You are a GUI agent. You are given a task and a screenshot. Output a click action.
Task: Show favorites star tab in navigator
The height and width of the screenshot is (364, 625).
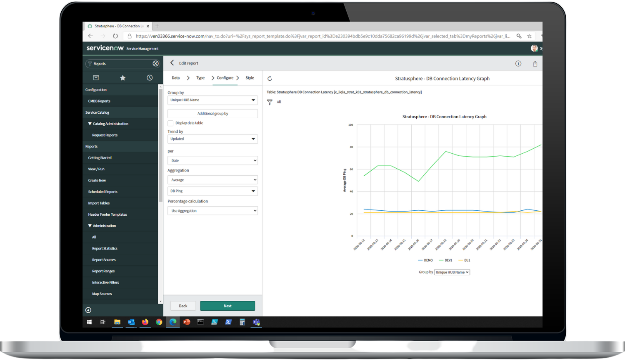[x=122, y=78]
